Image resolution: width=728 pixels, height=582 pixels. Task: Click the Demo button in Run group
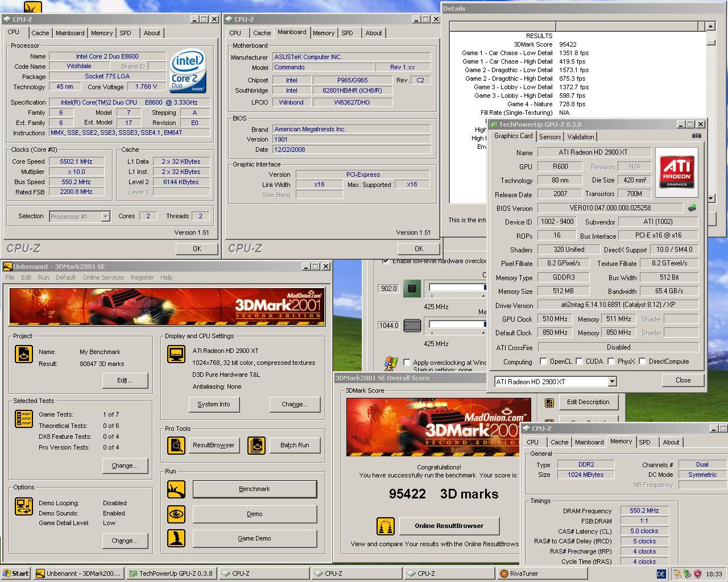coord(254,514)
